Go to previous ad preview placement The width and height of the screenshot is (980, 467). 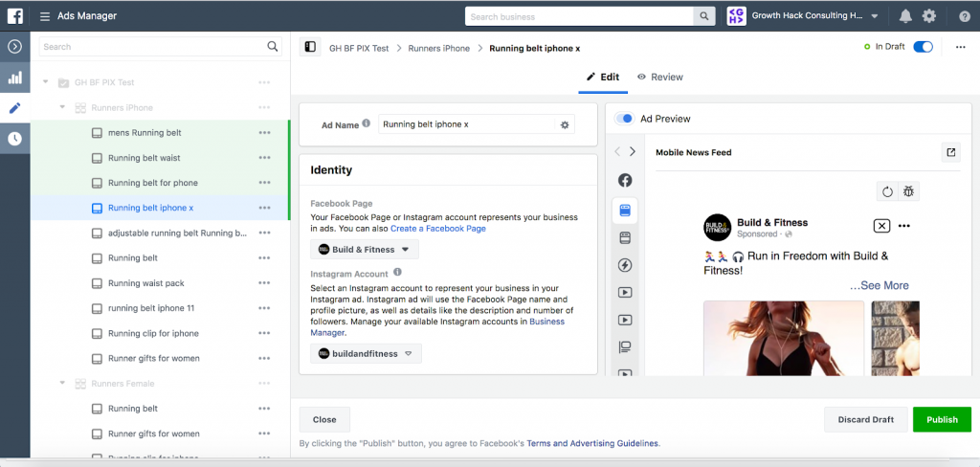pyautogui.click(x=617, y=151)
